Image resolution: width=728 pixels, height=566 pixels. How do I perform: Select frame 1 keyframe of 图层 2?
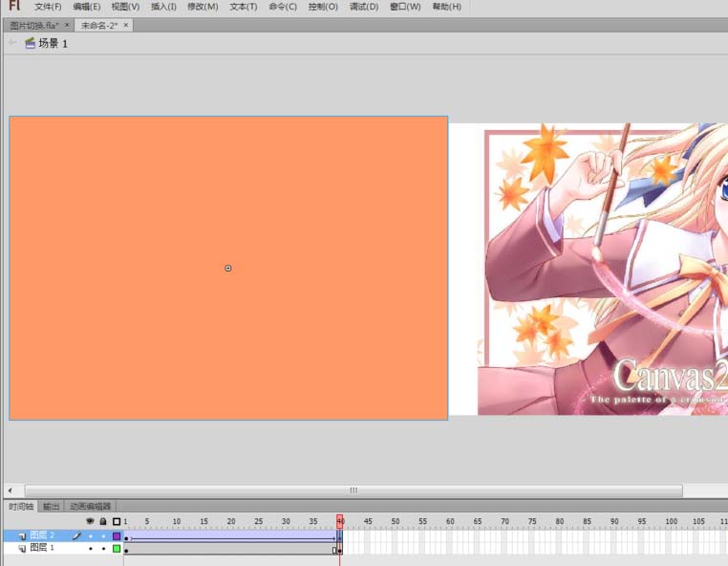click(126, 535)
